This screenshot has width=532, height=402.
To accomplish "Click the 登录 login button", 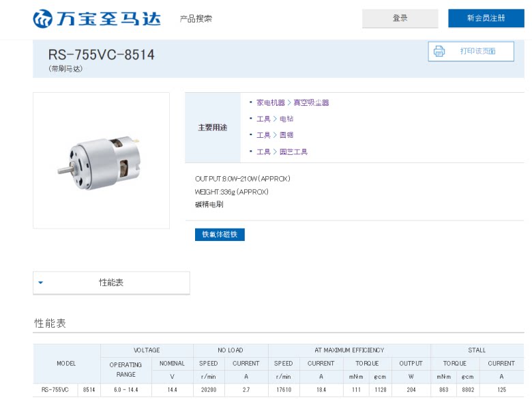I will tap(400, 18).
